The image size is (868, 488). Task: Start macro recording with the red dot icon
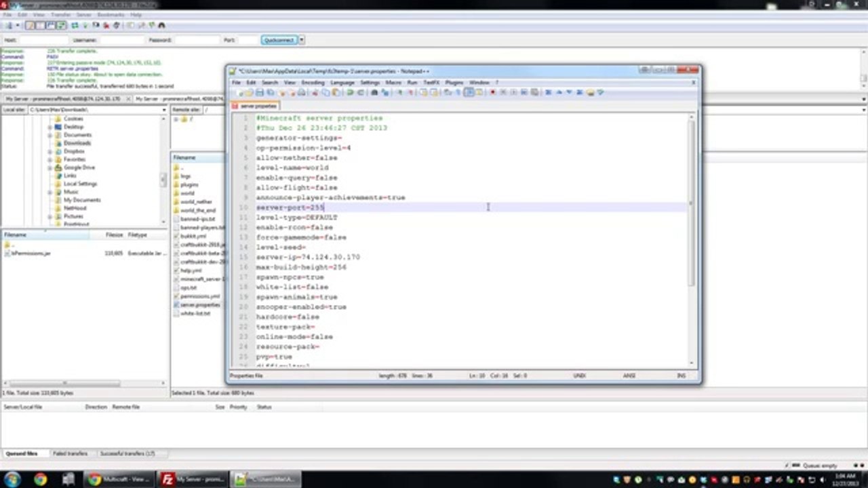pyautogui.click(x=493, y=92)
